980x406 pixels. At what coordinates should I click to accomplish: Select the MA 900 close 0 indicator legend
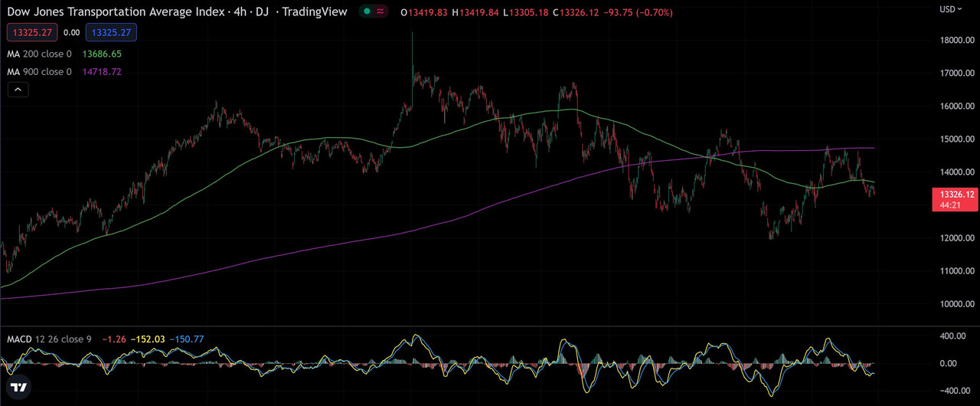pyautogui.click(x=39, y=72)
